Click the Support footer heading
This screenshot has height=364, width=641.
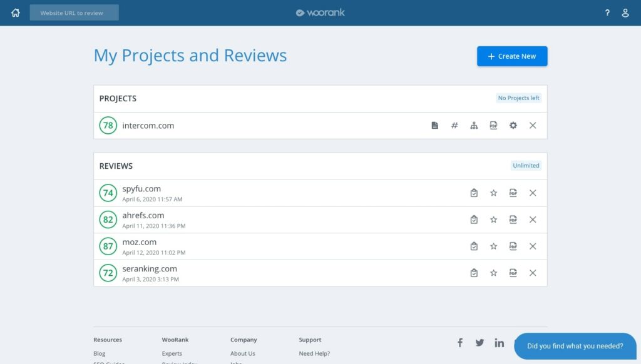[x=310, y=340]
